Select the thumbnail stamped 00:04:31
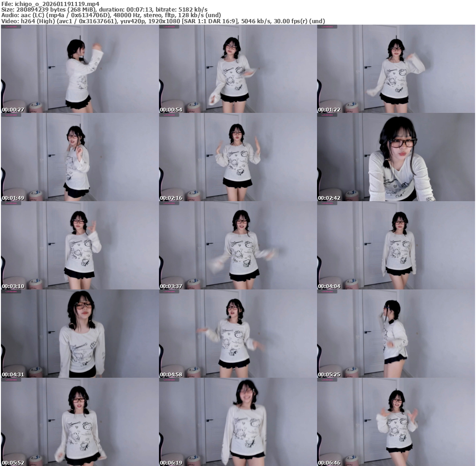476x466 pixels. tap(80, 334)
